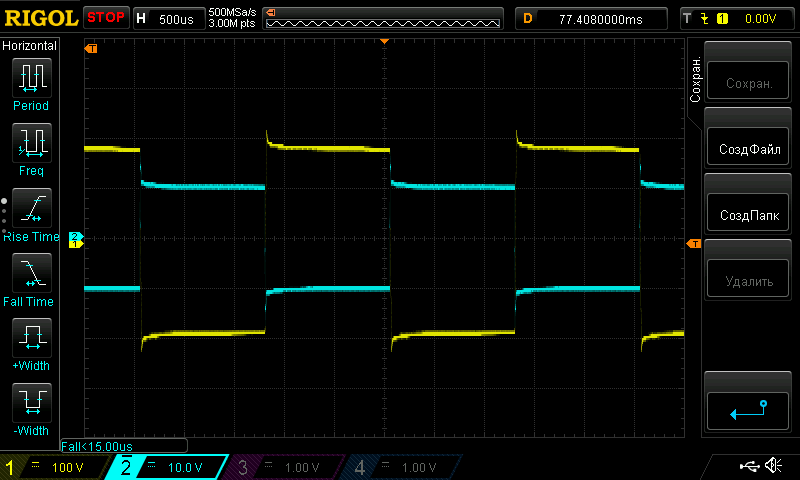Choose the СоздПапк create folder button
This screenshot has height=480, width=800.
click(748, 212)
